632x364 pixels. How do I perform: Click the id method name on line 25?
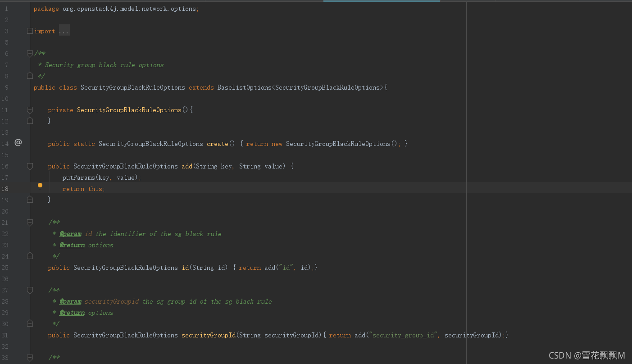coord(185,268)
